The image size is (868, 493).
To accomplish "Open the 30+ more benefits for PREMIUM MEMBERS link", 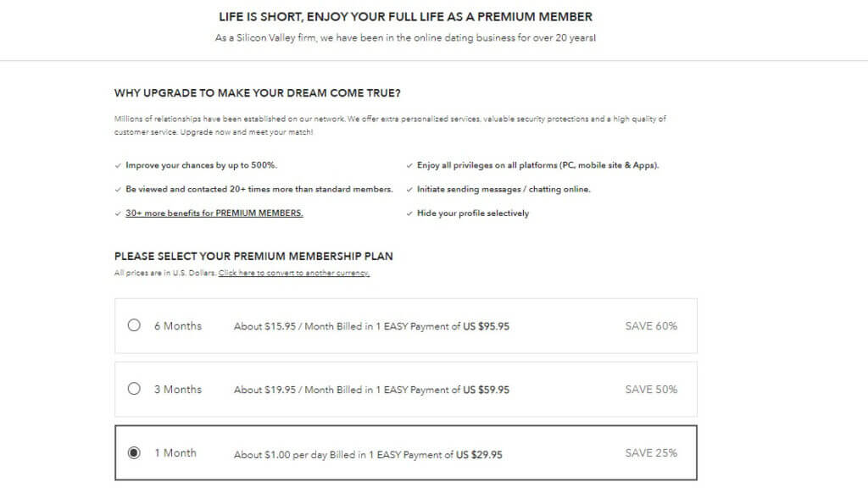I will tap(214, 213).
